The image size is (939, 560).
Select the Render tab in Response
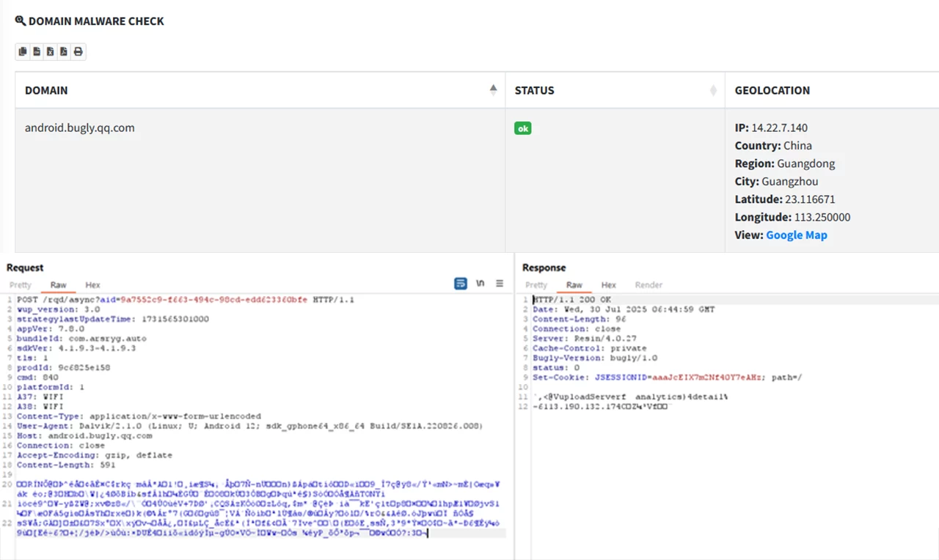tap(648, 285)
